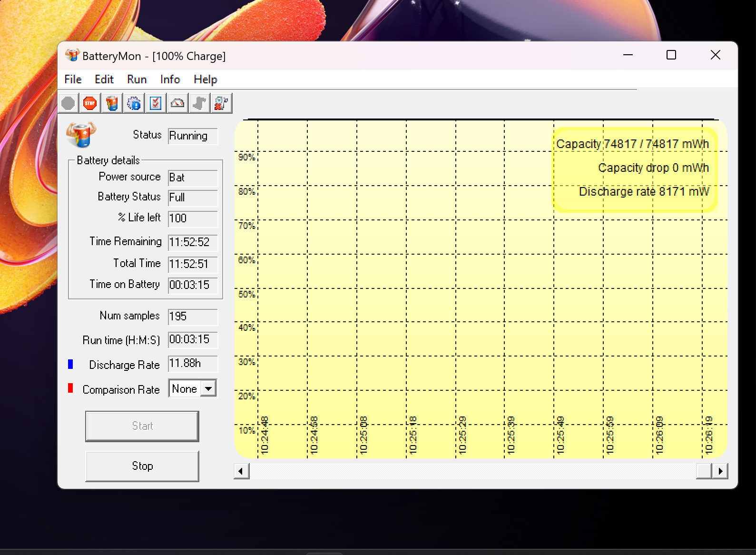Click the Num samples field showing 195
This screenshot has width=756, height=555.
(193, 317)
